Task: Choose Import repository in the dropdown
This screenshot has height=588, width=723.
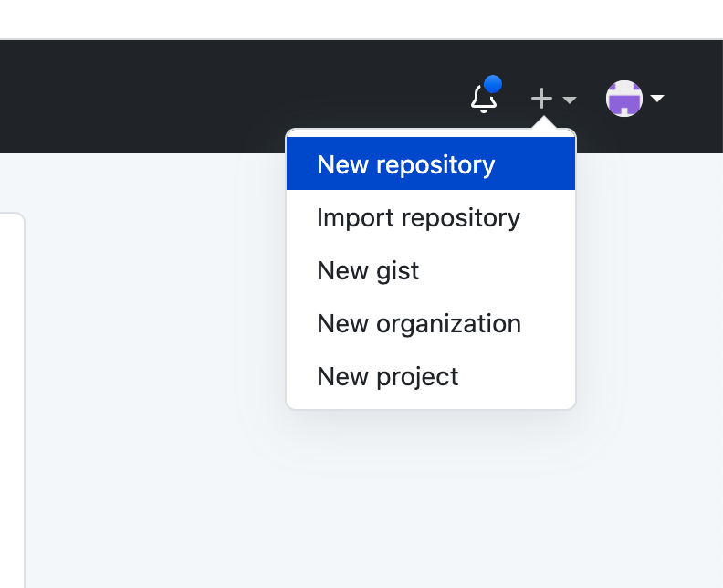Action: tap(418, 218)
